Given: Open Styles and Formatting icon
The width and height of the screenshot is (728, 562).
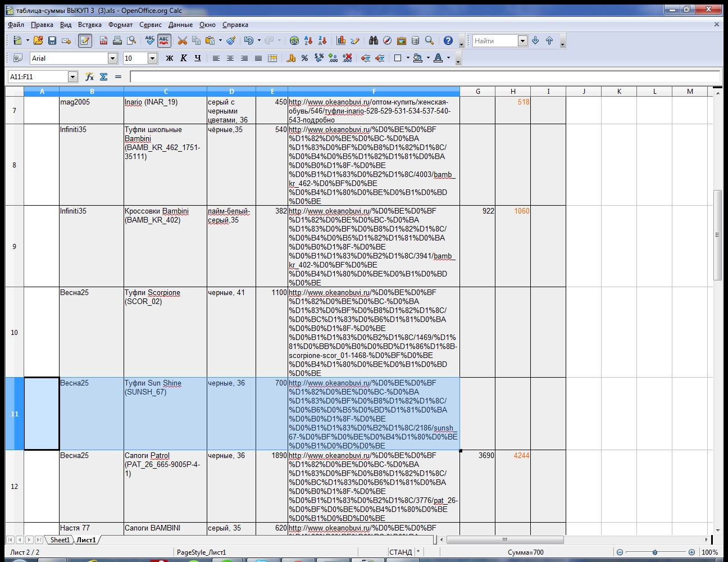Looking at the screenshot, I should point(17,58).
